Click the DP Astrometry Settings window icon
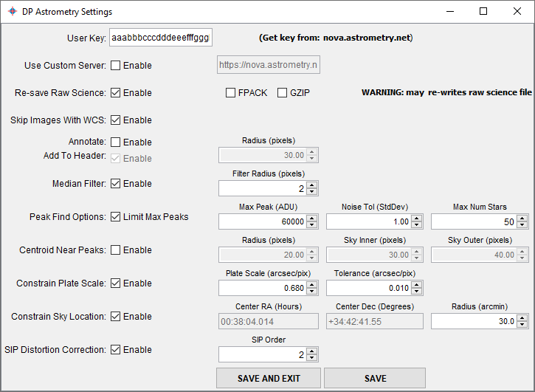This screenshot has height=392, width=535. point(10,12)
